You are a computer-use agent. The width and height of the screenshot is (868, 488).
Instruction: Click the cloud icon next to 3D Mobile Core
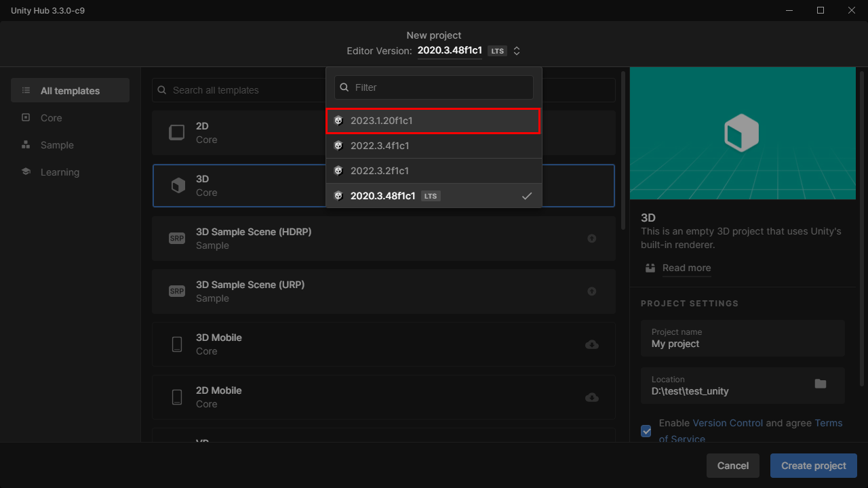click(591, 344)
